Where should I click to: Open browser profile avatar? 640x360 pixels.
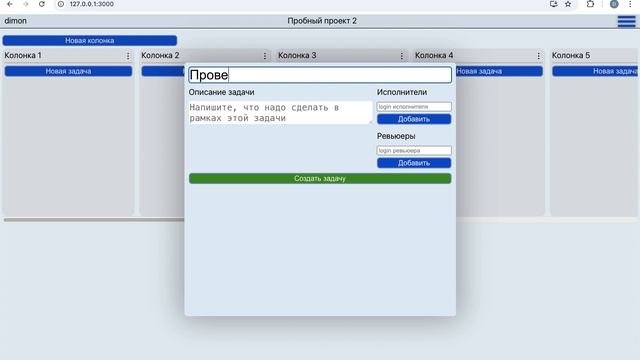(614, 4)
